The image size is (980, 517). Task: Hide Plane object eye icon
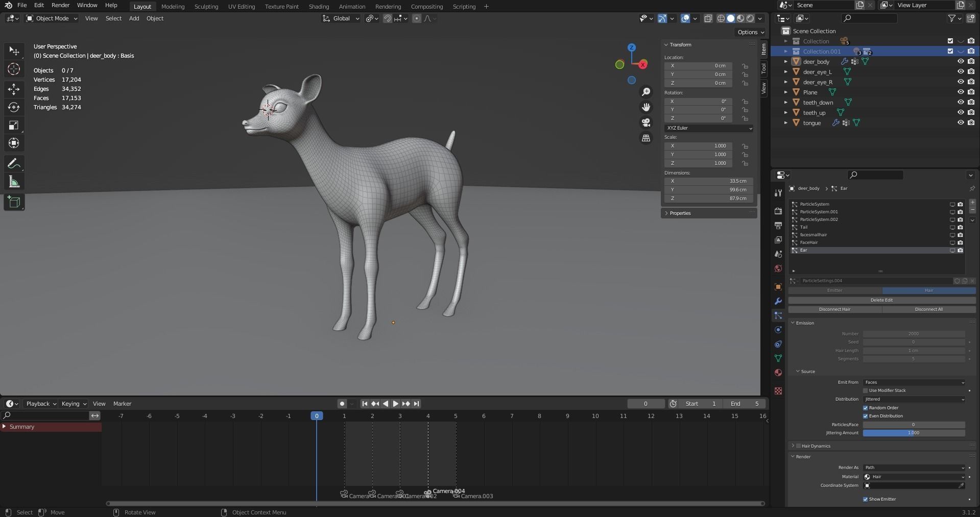pos(961,92)
